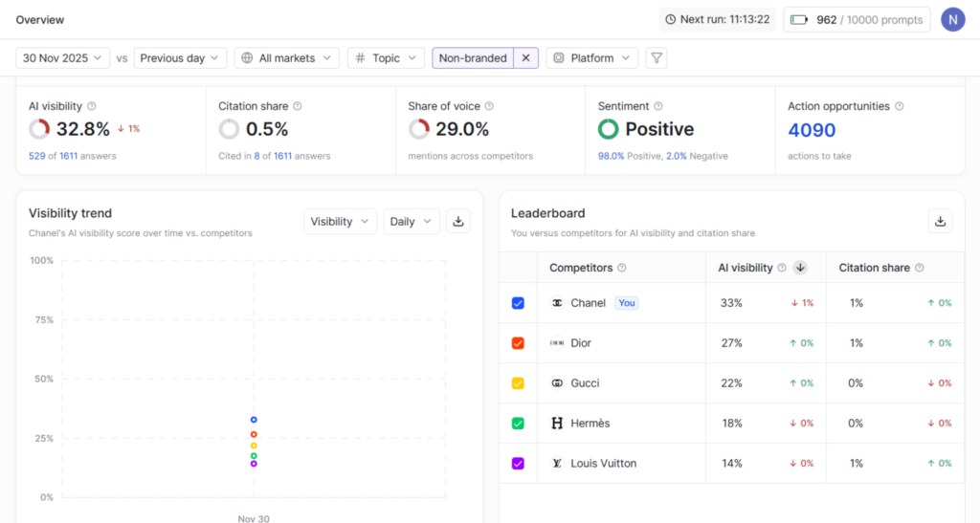Image resolution: width=980 pixels, height=523 pixels.
Task: Open the 30 Nov 2025 date dropdown
Action: click(x=63, y=58)
